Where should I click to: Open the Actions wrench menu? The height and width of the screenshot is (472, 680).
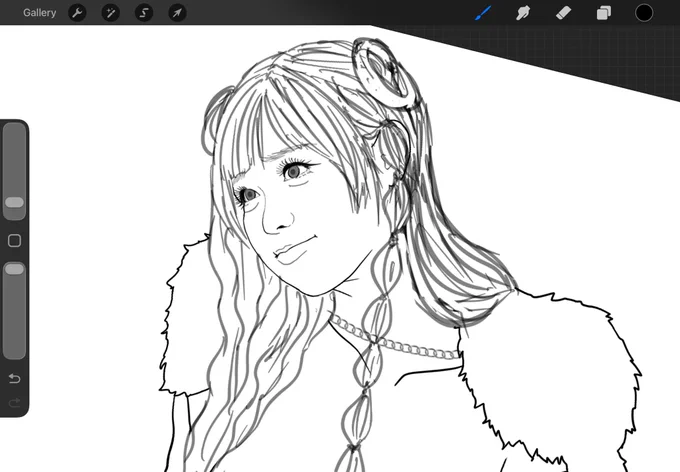pyautogui.click(x=77, y=13)
